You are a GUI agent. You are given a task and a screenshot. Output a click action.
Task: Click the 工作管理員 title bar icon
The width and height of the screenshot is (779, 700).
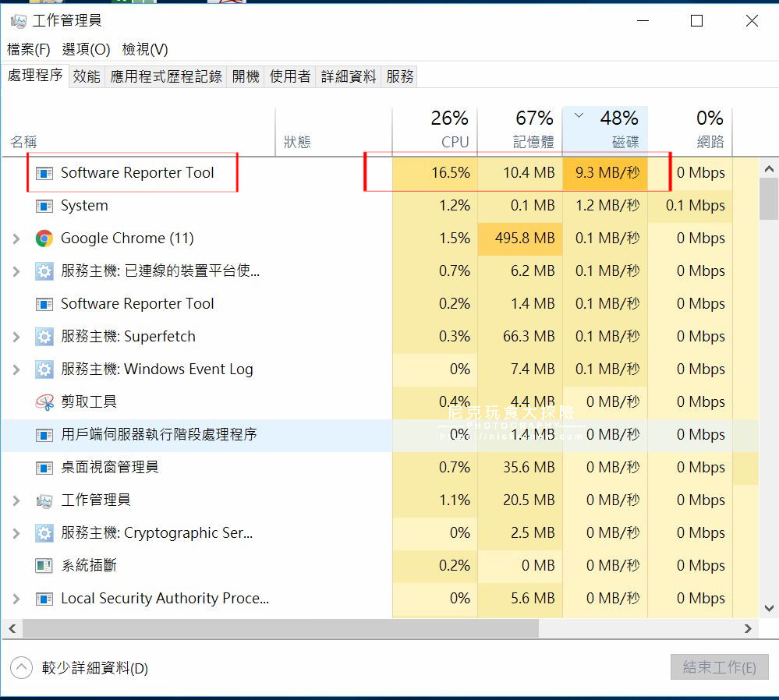(x=19, y=21)
